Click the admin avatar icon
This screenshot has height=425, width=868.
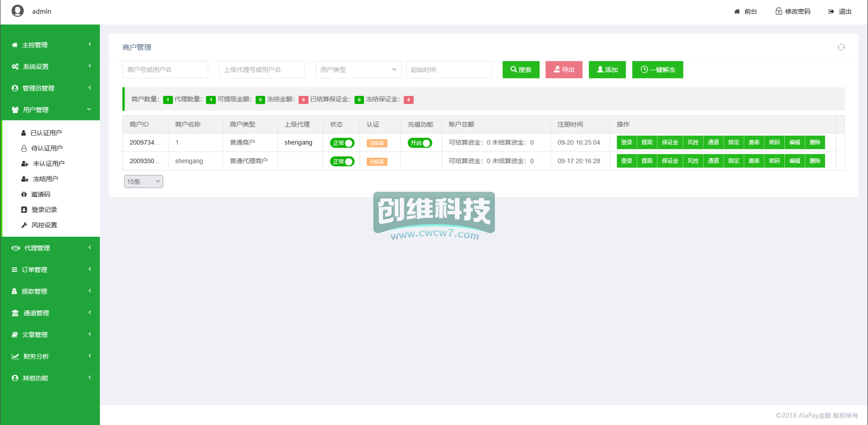click(18, 11)
